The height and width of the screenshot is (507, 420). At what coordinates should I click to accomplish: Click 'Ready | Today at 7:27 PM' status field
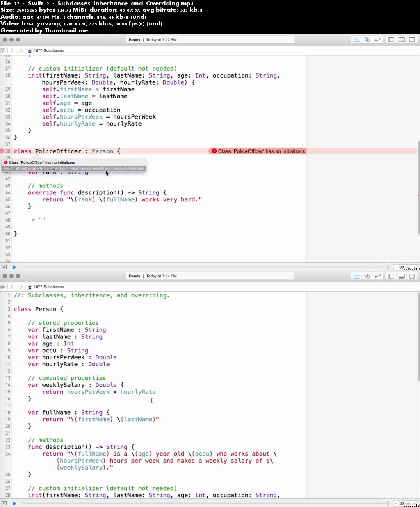[210, 40]
